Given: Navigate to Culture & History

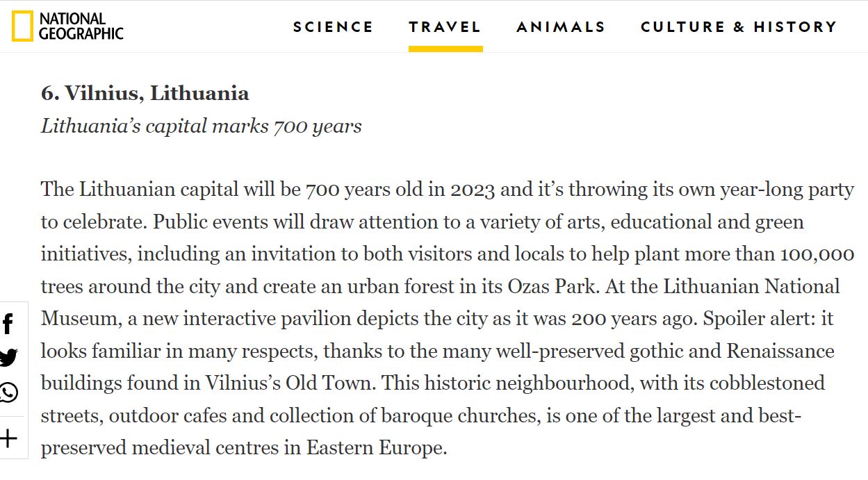Looking at the screenshot, I should click(739, 27).
